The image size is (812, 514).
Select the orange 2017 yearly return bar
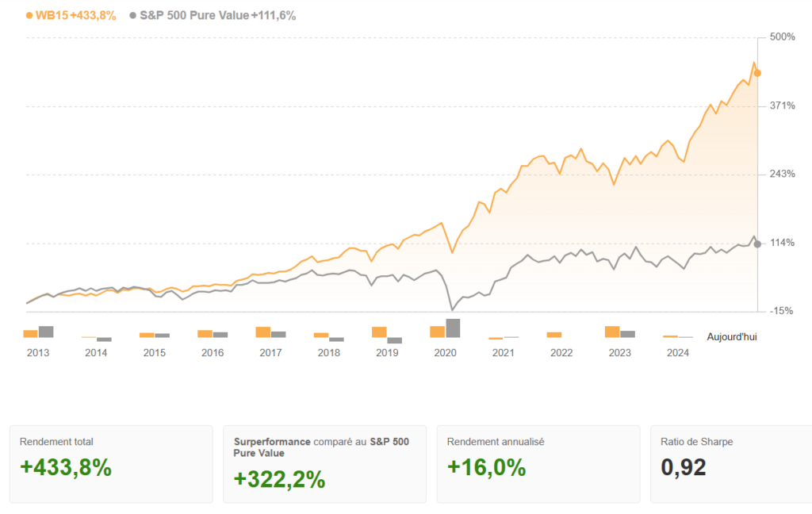[263, 332]
